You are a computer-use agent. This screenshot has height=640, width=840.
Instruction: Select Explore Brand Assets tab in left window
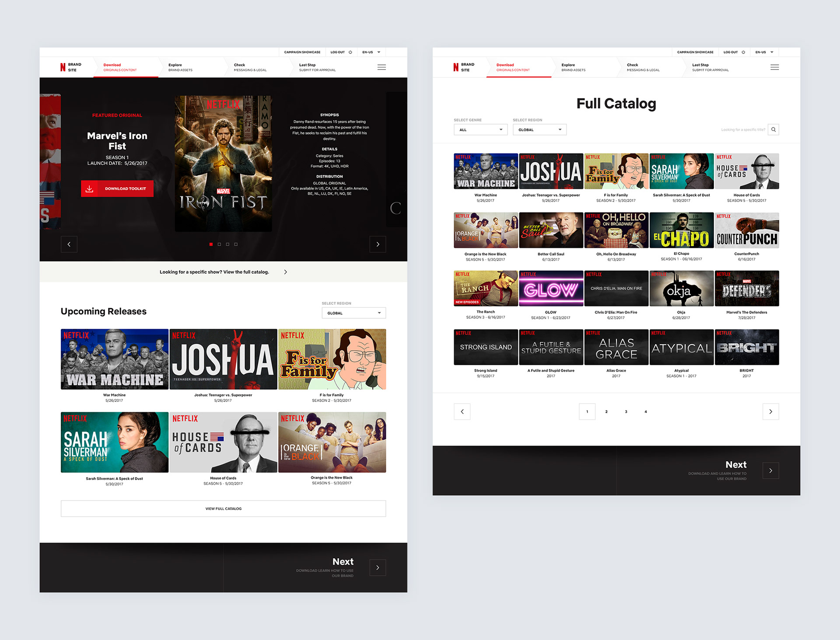191,67
